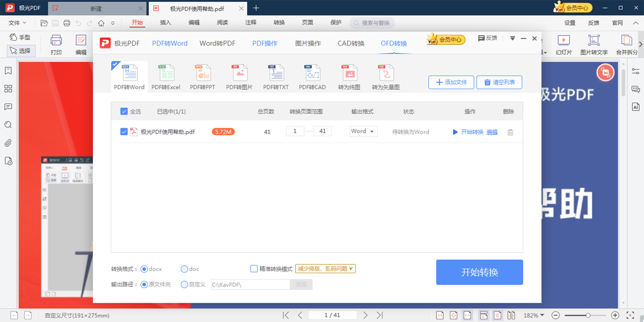
Task: Open the Word output format dropdown
Action: [363, 131]
